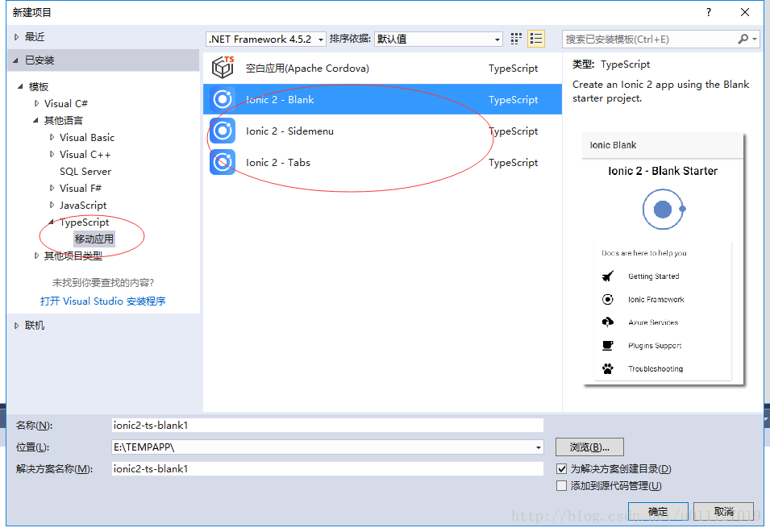
Task: Open the location path dropdown arrow
Action: [539, 447]
